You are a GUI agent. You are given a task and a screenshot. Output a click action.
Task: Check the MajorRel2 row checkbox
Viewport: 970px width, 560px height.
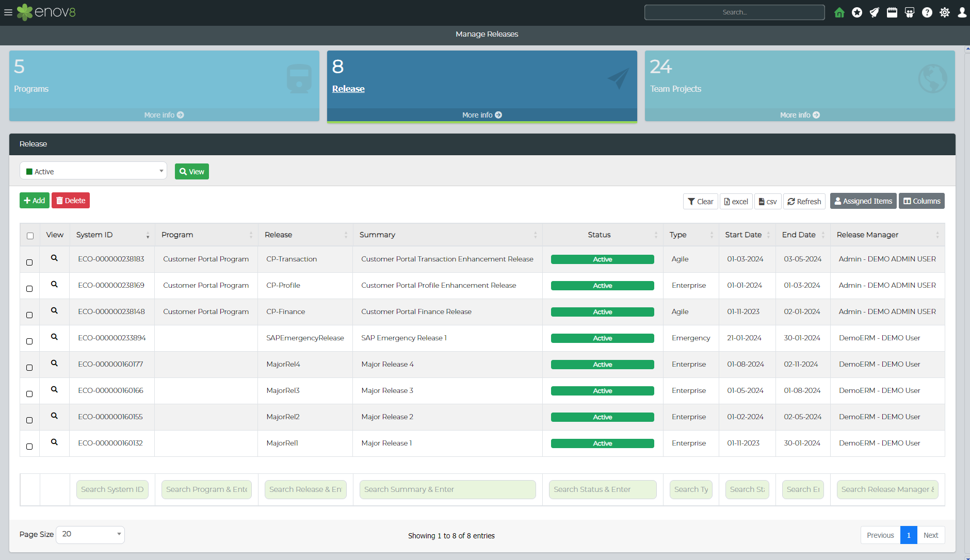click(29, 420)
